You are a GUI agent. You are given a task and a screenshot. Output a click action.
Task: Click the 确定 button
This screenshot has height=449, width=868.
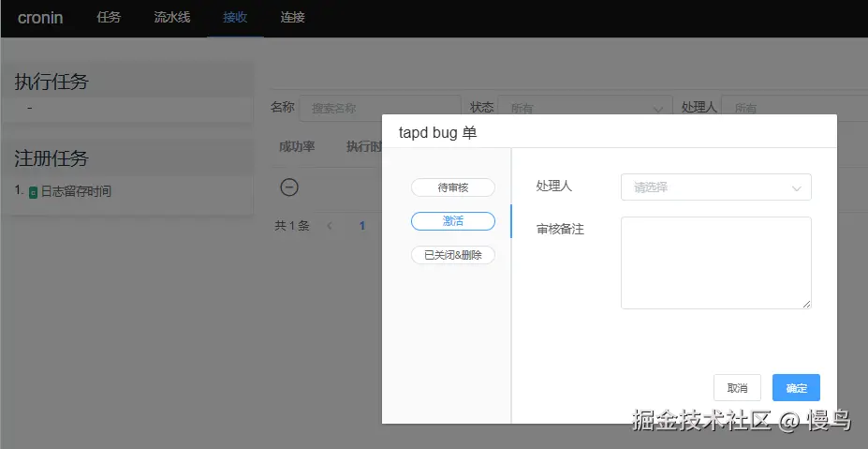796,388
